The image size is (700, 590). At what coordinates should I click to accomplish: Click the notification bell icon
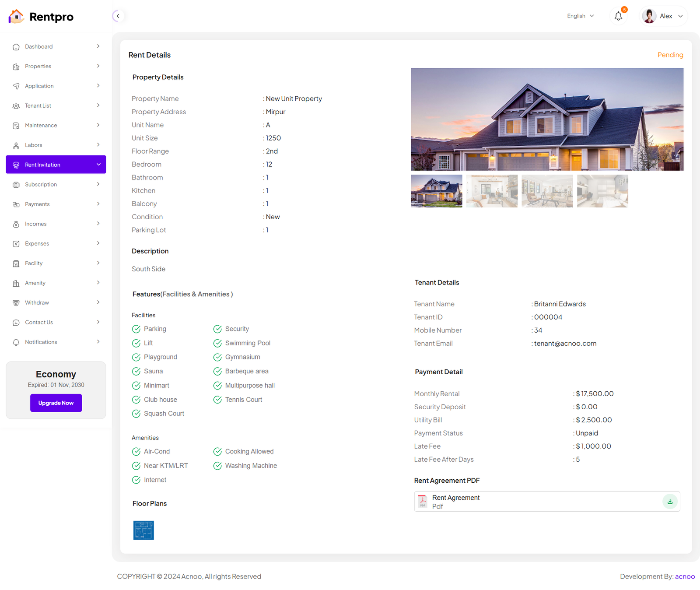[x=618, y=16]
